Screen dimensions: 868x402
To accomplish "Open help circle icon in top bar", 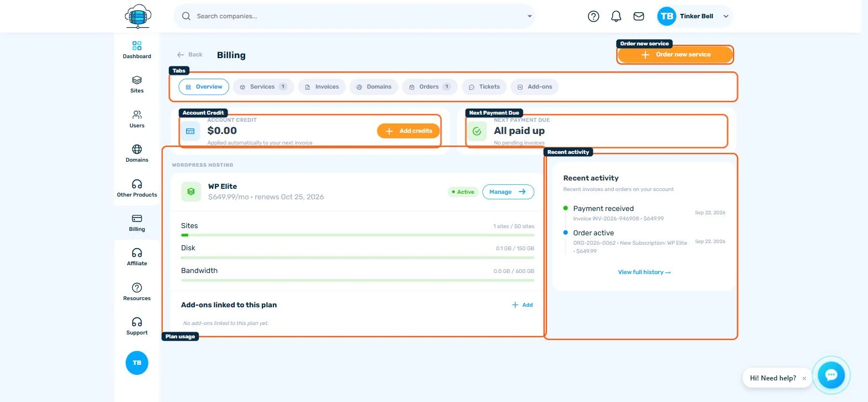I will coord(593,16).
